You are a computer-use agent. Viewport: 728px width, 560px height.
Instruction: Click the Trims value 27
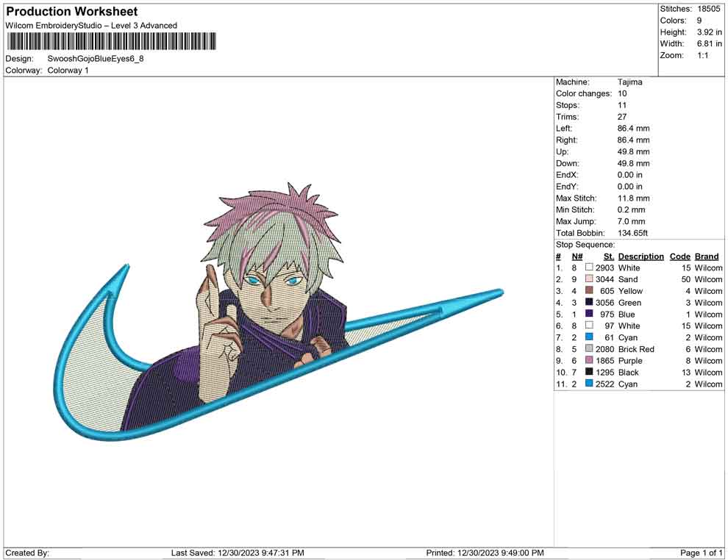[622, 117]
